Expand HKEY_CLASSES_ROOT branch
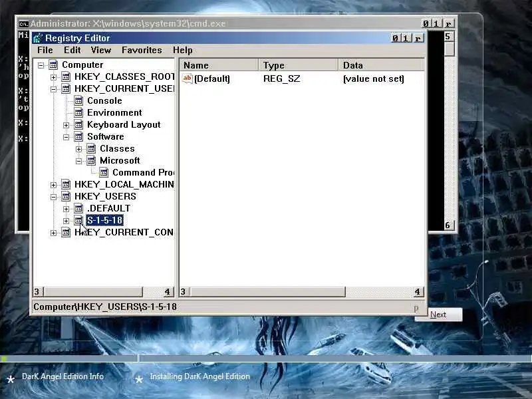Image resolution: width=532 pixels, height=399 pixels. (x=54, y=77)
